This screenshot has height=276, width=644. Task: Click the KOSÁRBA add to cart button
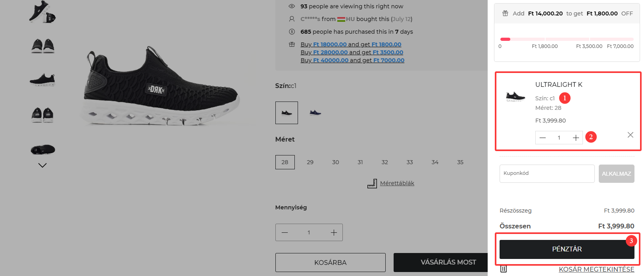331,263
